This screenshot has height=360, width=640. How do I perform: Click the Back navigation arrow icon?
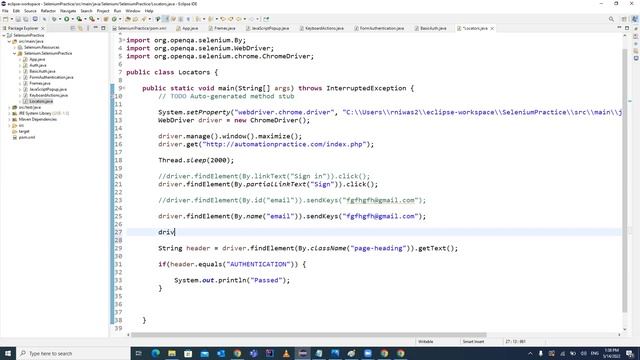tap(239, 19)
